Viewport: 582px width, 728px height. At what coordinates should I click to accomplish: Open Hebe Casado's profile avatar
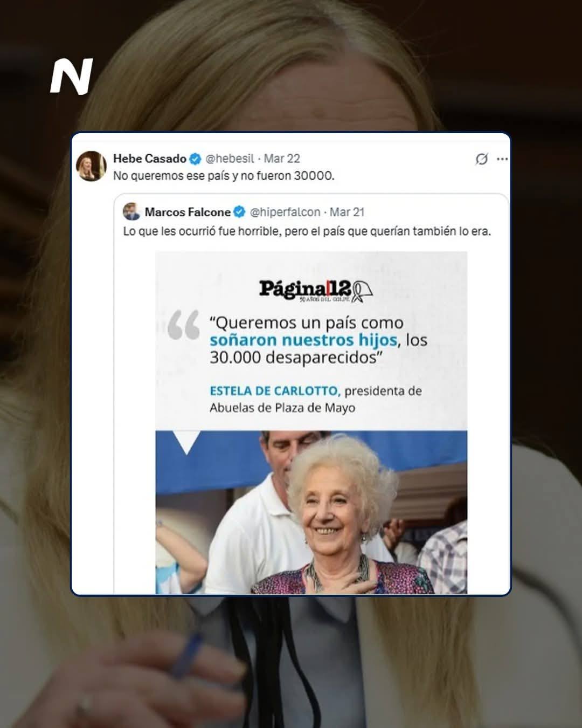[x=92, y=166]
